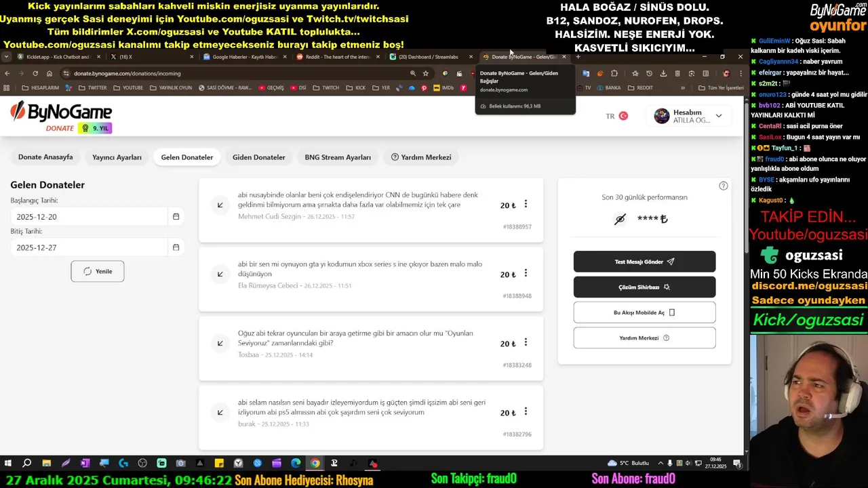The width and height of the screenshot is (868, 488).
Task: Open BANKA bookmark folder
Action: [608, 87]
